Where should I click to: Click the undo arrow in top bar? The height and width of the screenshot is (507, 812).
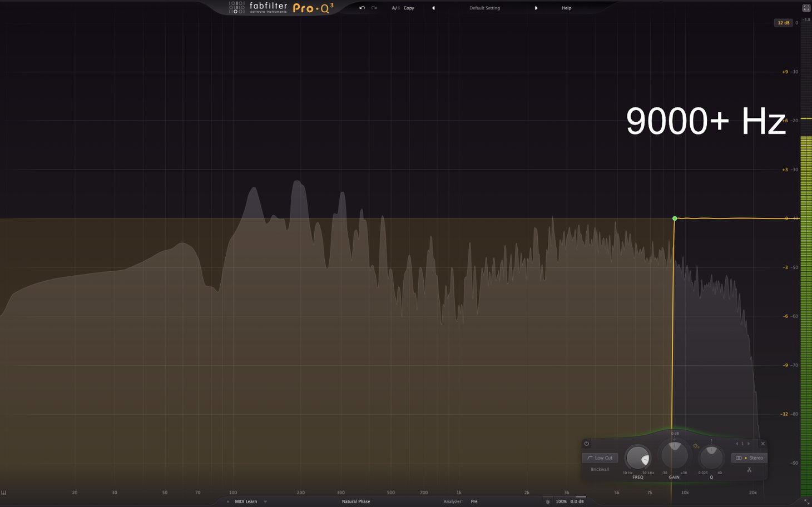tap(362, 8)
